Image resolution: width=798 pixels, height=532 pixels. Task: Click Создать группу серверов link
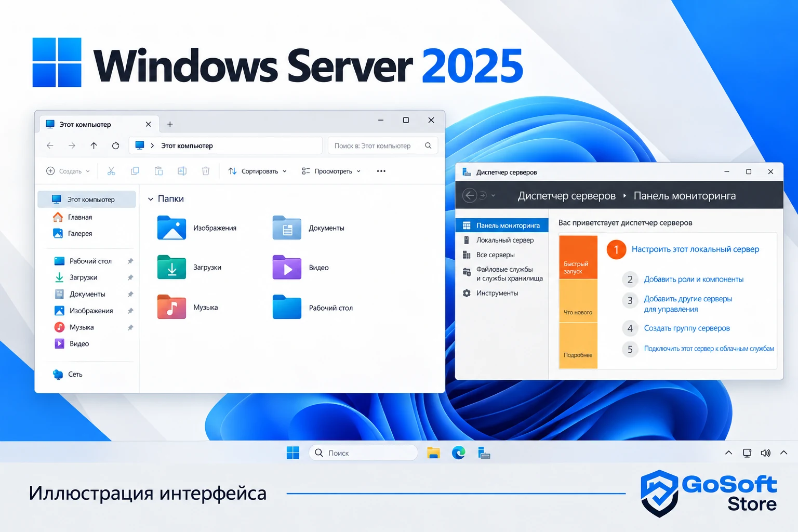687,328
